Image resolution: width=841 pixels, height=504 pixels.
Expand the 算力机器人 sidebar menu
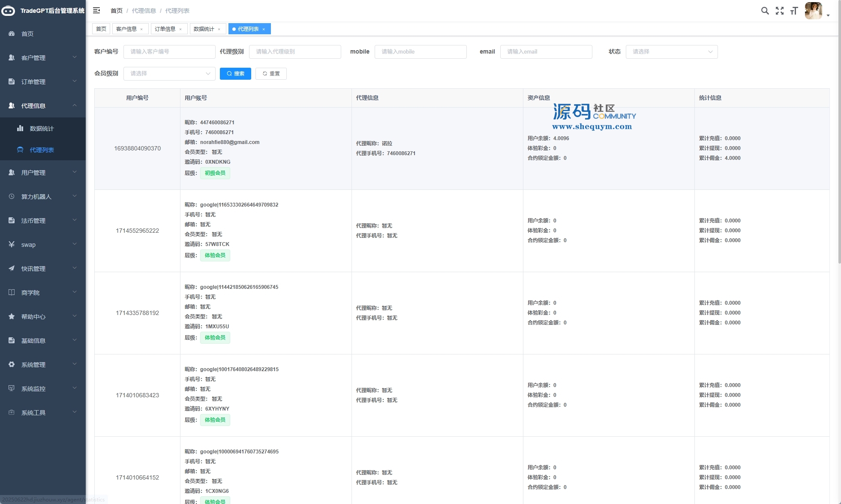[42, 197]
